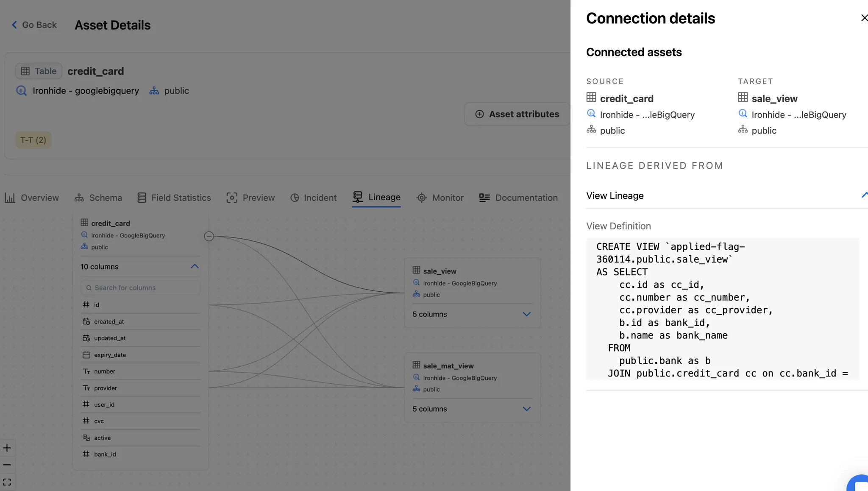The image size is (868, 491).
Task: Collapse the View Lineage section
Action: click(864, 195)
